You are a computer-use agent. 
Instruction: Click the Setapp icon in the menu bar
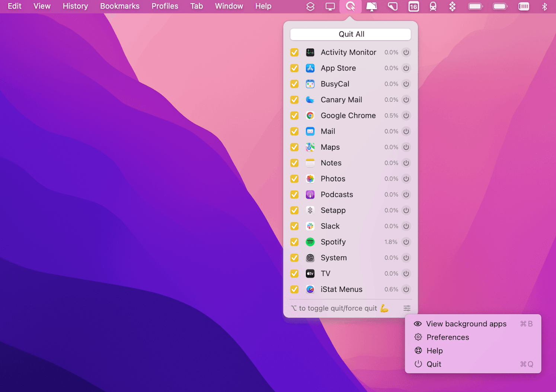point(452,6)
